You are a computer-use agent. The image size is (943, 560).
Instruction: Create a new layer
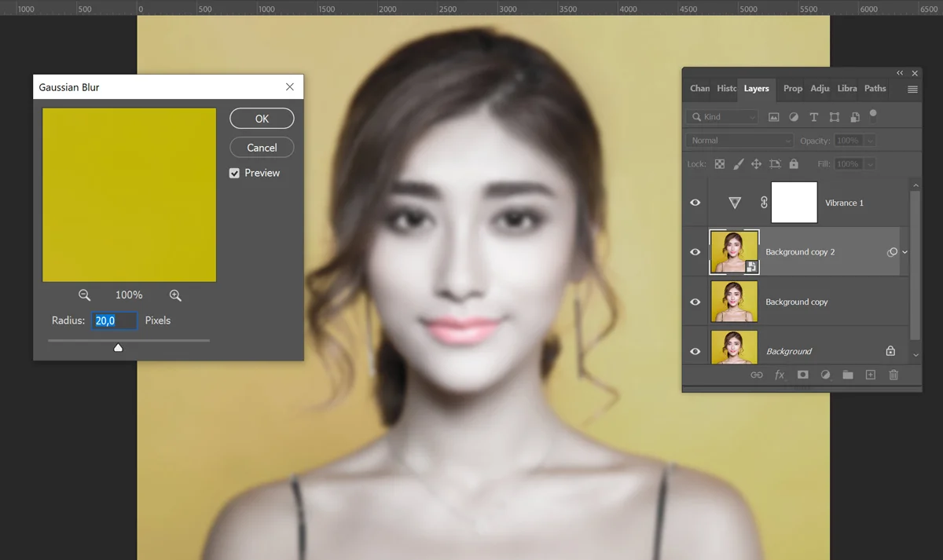(x=870, y=375)
